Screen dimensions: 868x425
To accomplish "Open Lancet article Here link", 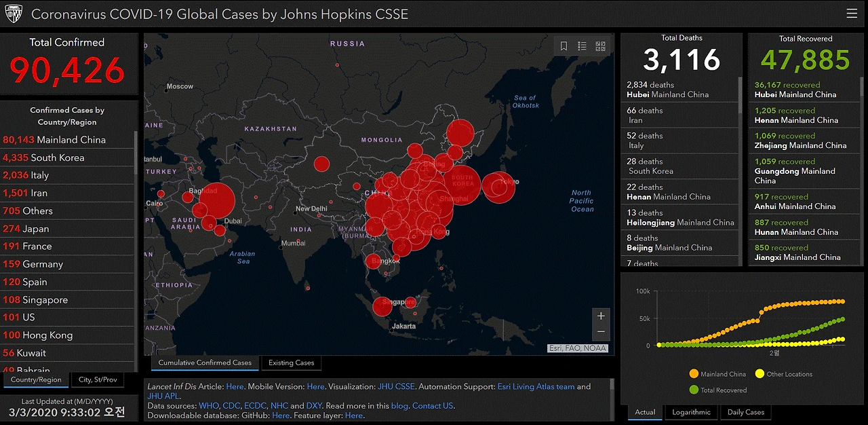I will 235,386.
